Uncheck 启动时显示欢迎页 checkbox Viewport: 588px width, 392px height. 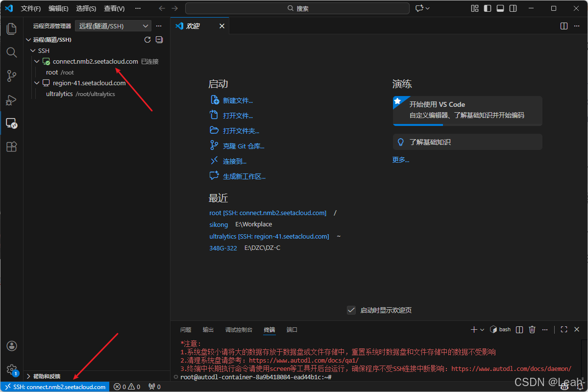pos(351,310)
